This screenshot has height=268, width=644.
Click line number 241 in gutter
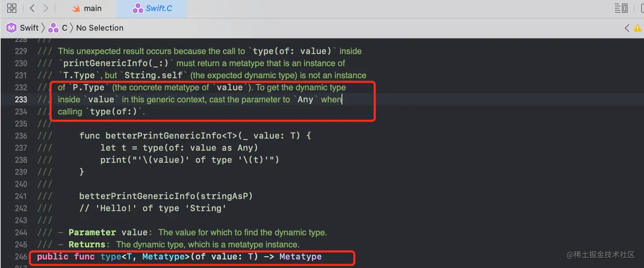[x=21, y=196]
